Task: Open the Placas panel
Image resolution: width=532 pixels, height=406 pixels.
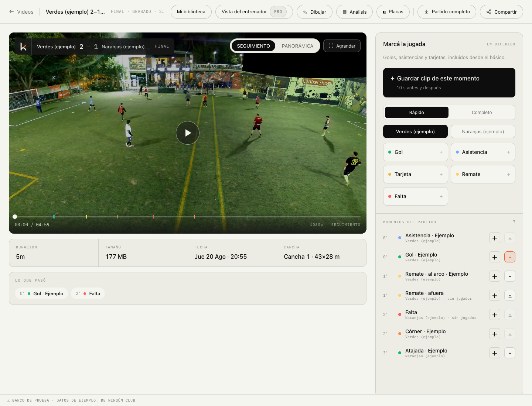Action: tap(393, 12)
